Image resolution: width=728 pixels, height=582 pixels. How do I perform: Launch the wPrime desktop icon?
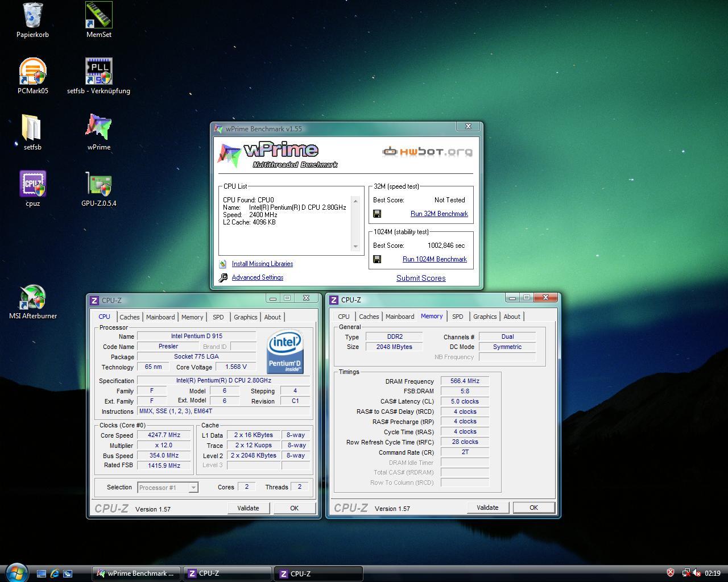99,132
